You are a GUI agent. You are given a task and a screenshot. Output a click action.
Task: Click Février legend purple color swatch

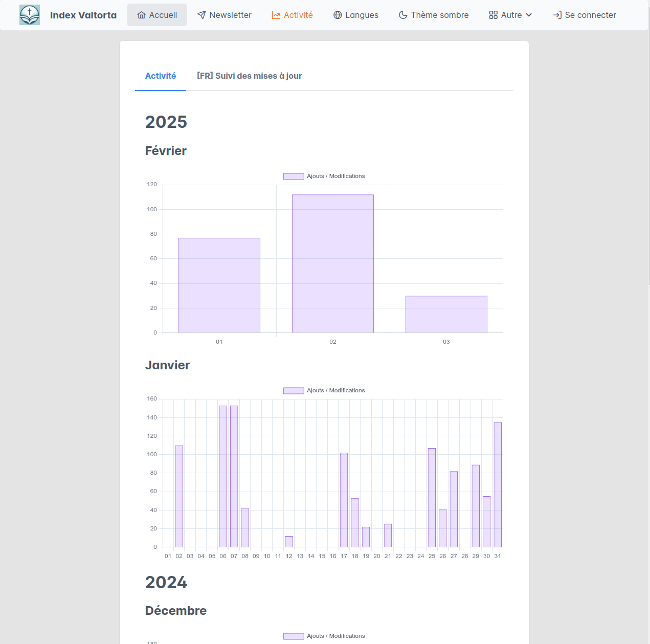click(294, 176)
